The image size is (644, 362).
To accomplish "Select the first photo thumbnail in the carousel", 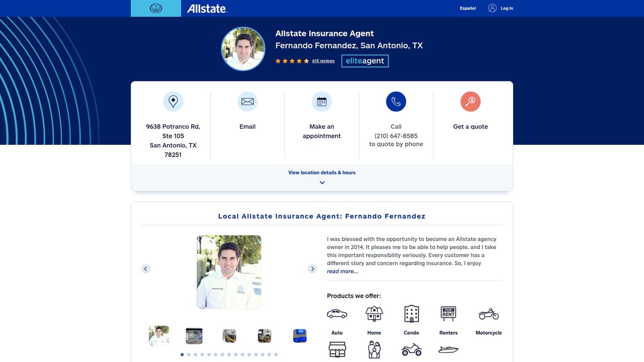I will (x=159, y=335).
